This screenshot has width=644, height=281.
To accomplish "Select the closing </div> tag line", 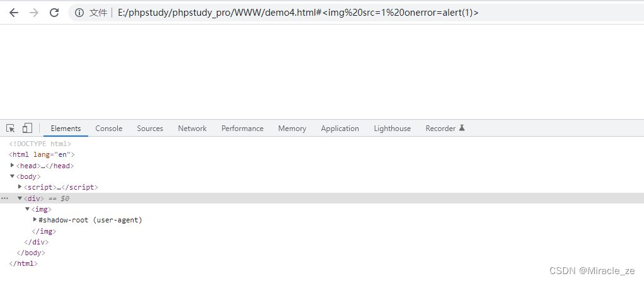I will [36, 242].
